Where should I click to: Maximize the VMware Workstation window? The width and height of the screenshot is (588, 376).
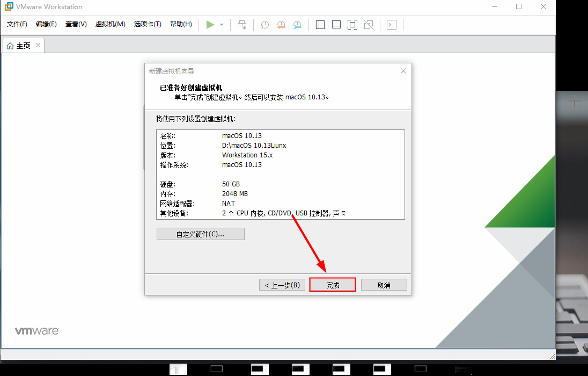click(519, 7)
